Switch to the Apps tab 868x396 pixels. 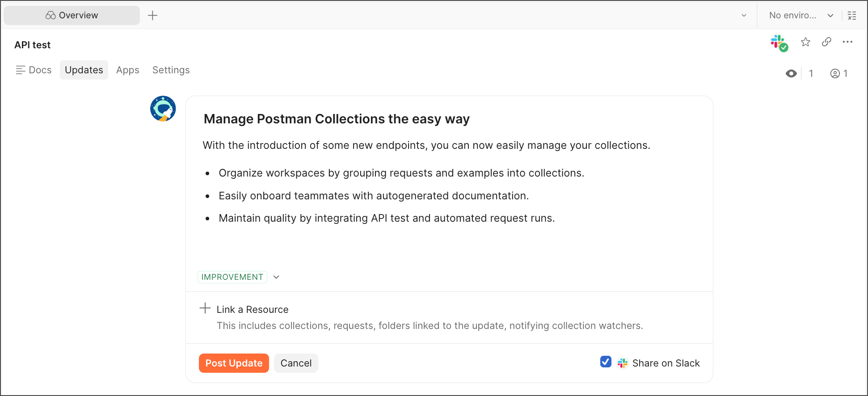(127, 70)
